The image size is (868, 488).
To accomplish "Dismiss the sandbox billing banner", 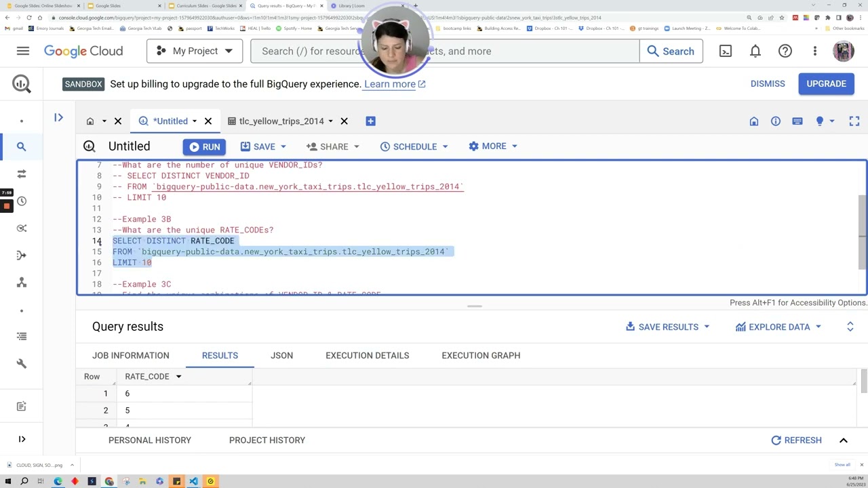I will pos(768,84).
